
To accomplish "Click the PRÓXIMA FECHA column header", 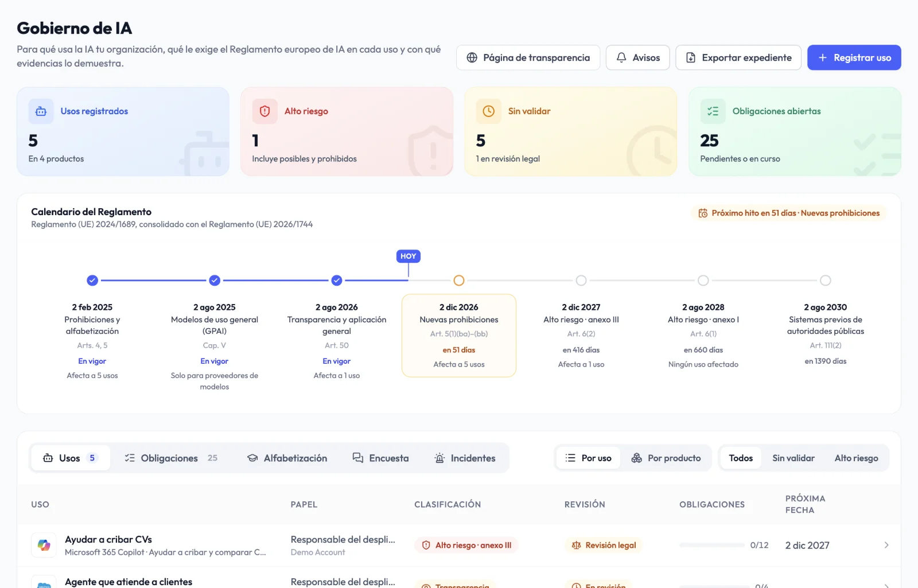I will [x=805, y=504].
